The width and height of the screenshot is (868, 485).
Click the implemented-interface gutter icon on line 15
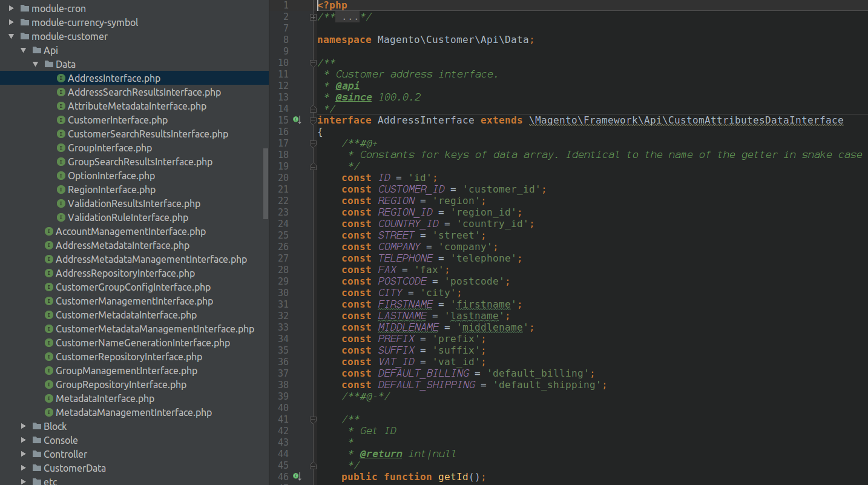pos(297,120)
